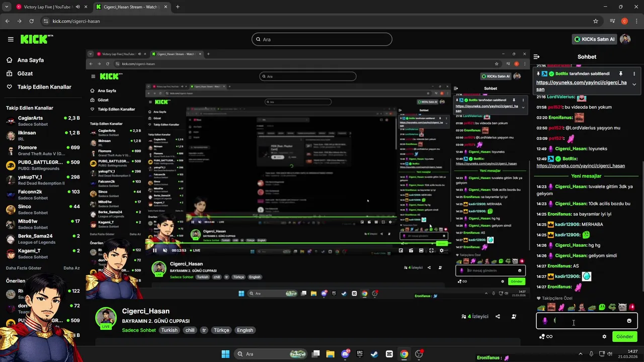Viewport: 644px width, 362px height.
Task: Open Chrome tab search dropdown arrow
Action: pos(6,7)
